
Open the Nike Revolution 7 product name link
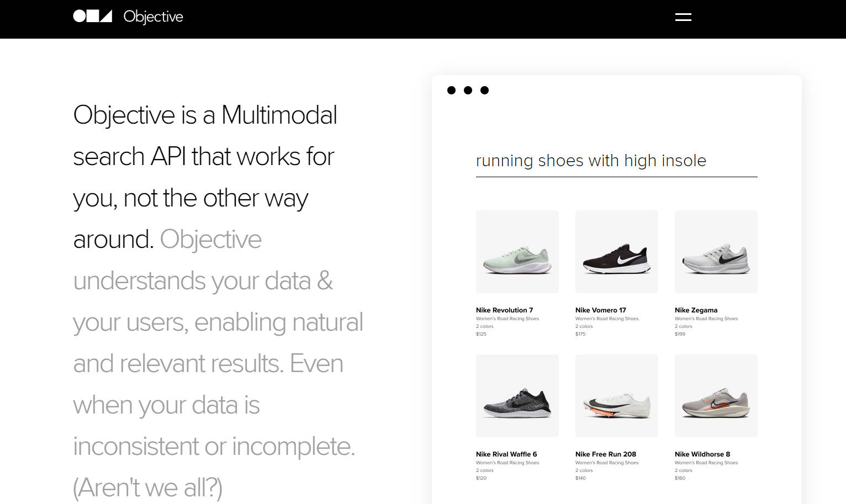504,310
